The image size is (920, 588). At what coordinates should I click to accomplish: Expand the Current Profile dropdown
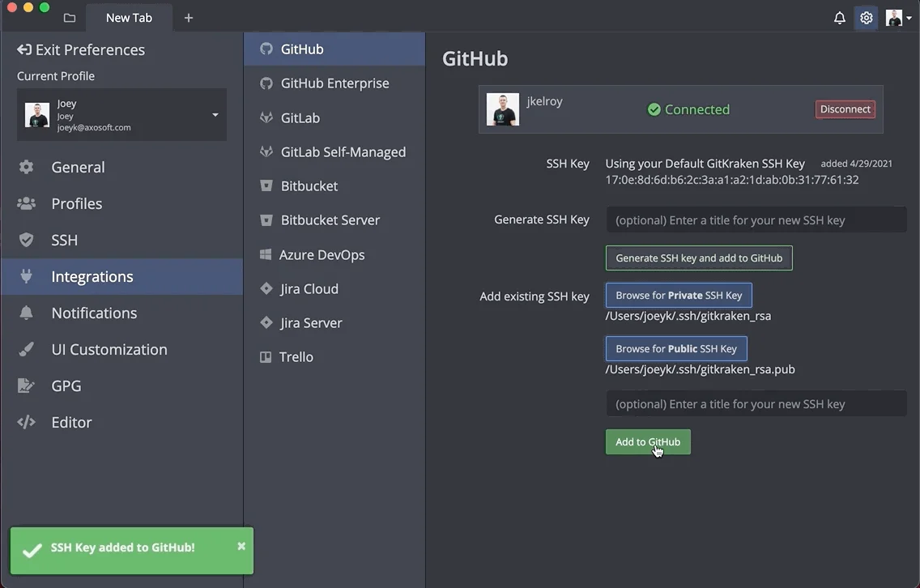pos(215,115)
